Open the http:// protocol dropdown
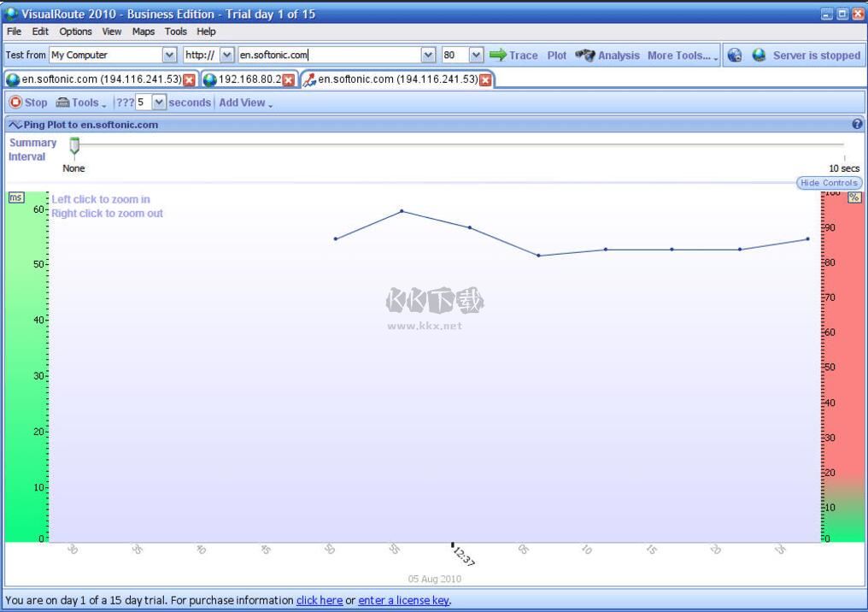868x612 pixels. 226,56
